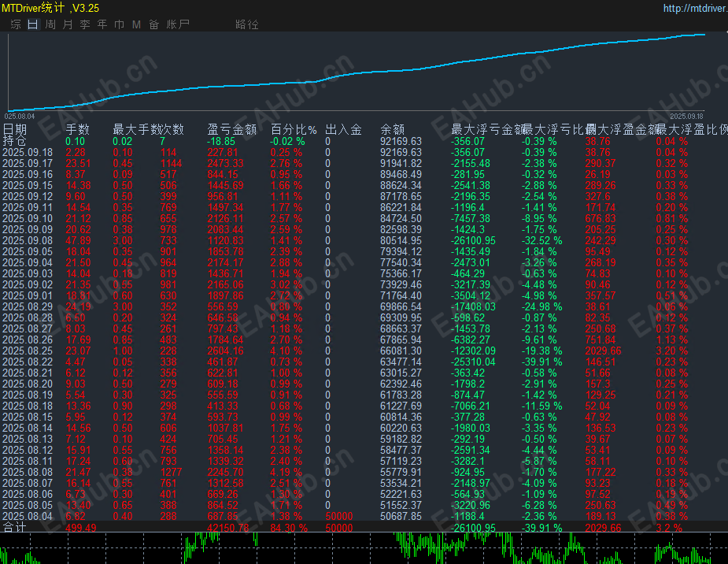Click the profit value 2473.33
The height and width of the screenshot is (564, 728).
[225, 164]
